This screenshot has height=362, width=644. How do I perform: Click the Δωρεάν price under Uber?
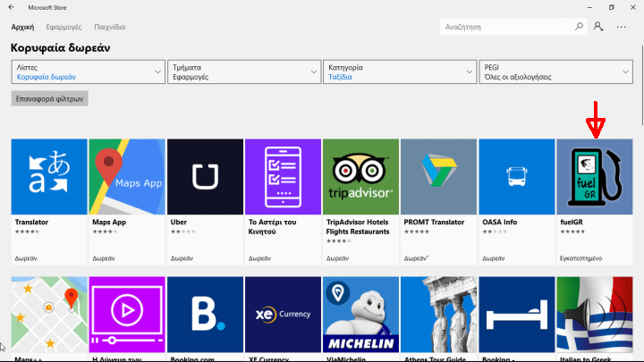click(182, 258)
